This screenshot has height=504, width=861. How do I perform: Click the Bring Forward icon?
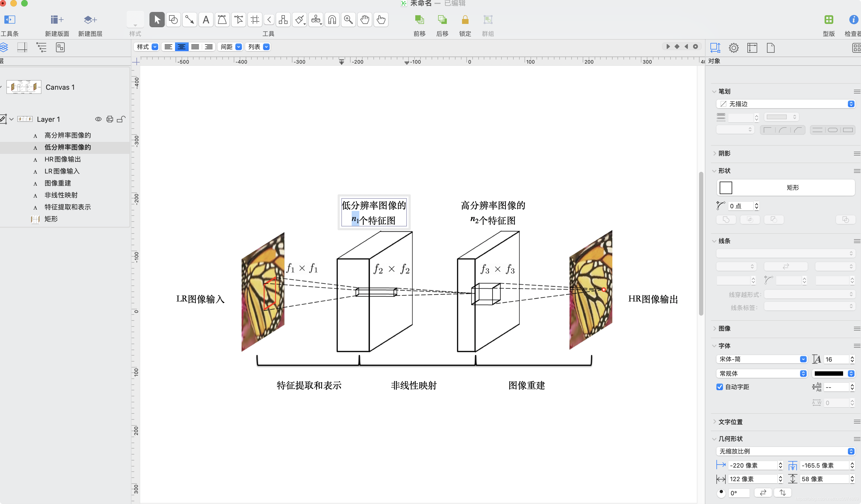coord(419,20)
